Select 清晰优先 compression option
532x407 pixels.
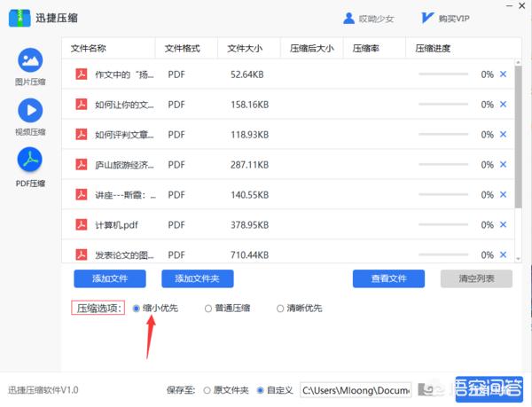(x=280, y=309)
